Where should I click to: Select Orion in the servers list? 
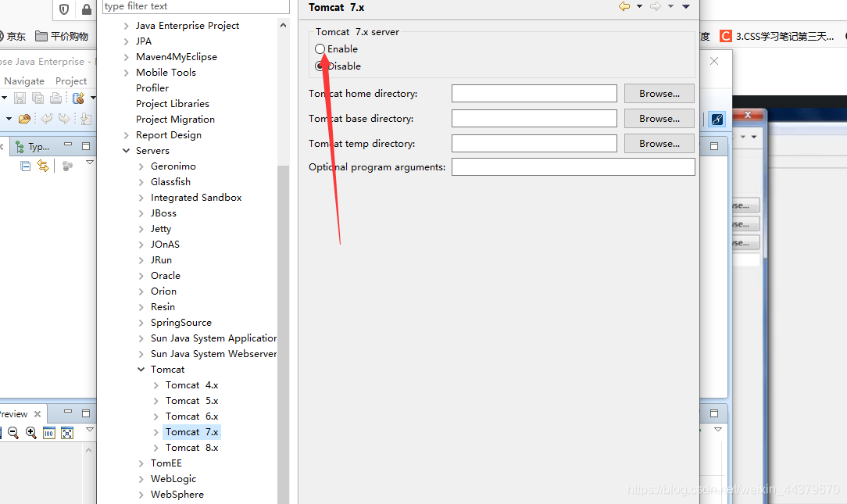click(x=163, y=291)
